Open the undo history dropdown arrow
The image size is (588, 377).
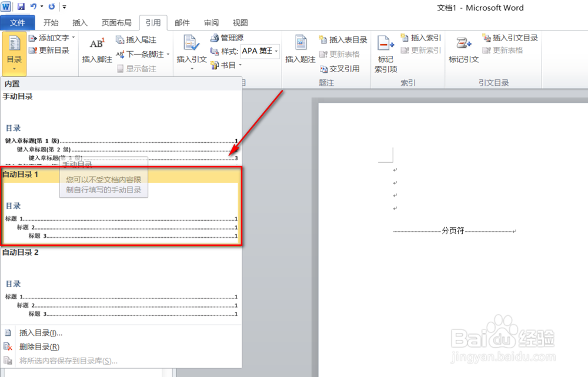click(42, 6)
